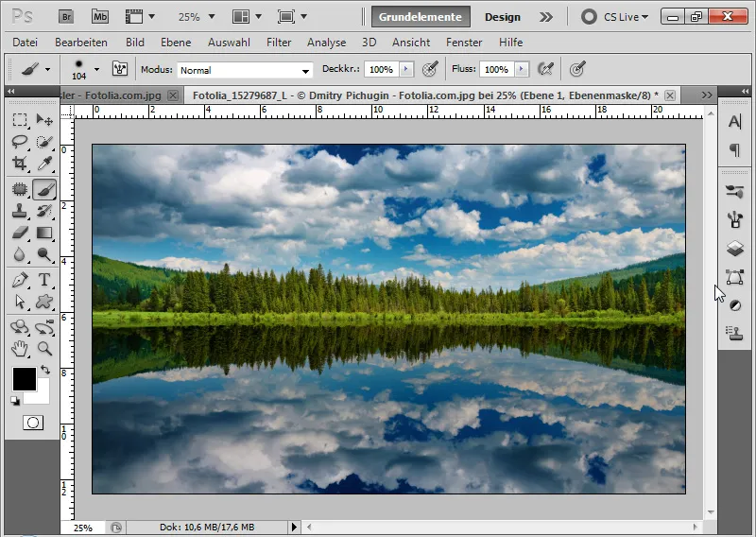Show more workspaces with double chevron
Image resolution: width=756 pixels, height=537 pixels.
[x=546, y=17]
